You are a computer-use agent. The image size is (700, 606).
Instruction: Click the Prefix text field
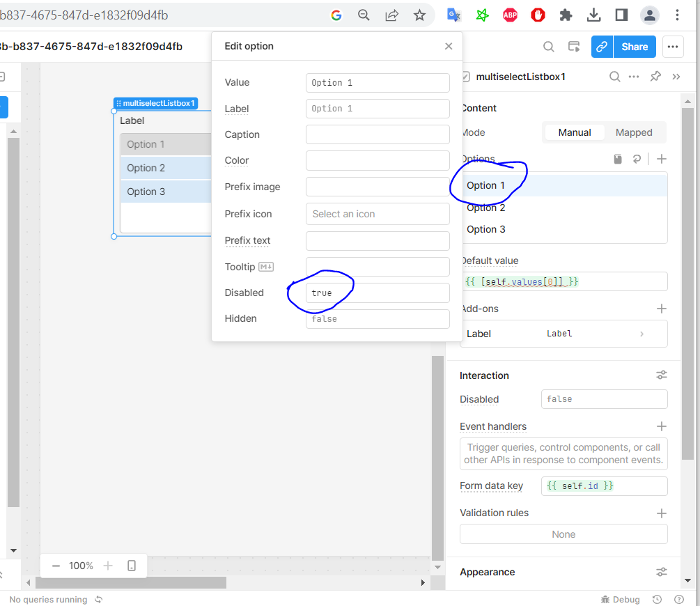tap(378, 241)
